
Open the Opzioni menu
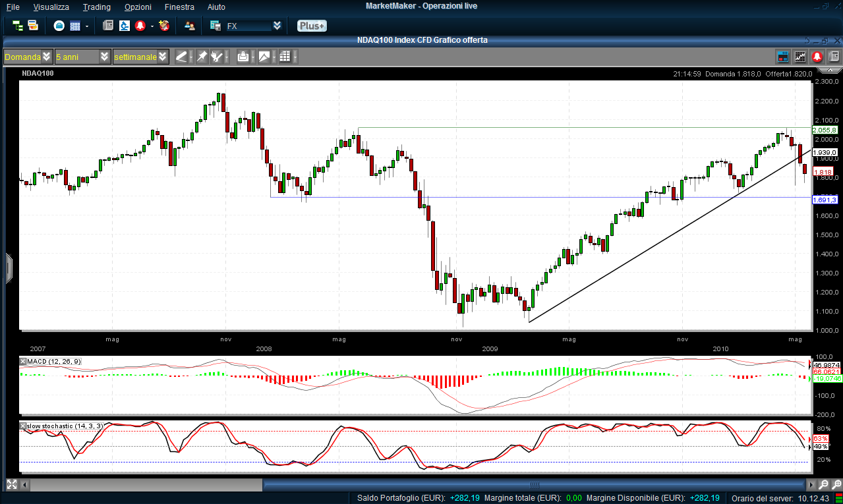(x=136, y=7)
